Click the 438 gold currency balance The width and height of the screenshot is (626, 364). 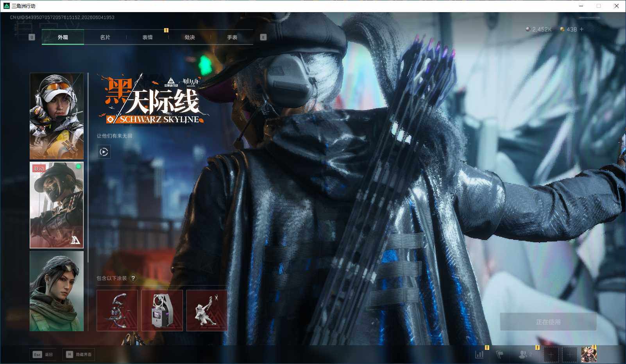point(569,29)
